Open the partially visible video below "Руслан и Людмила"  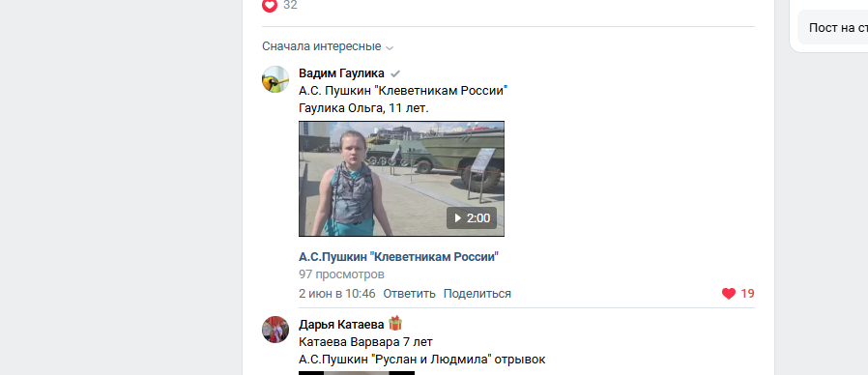click(357, 373)
